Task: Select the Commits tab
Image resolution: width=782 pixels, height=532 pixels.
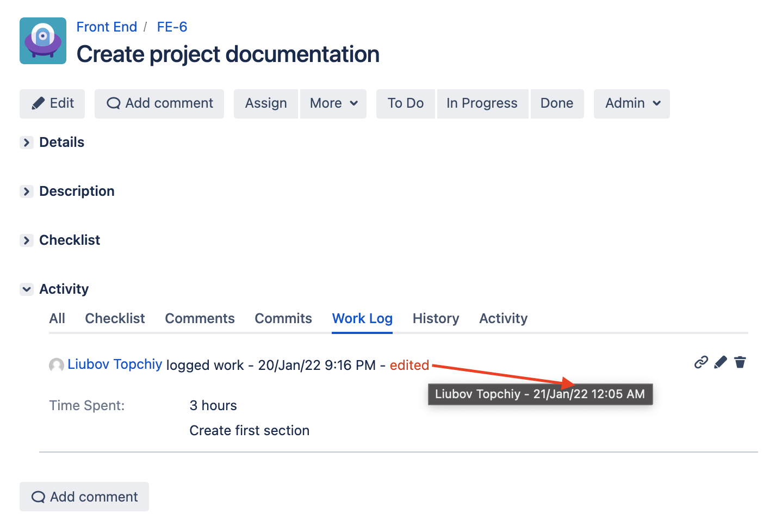Action: [x=283, y=318]
